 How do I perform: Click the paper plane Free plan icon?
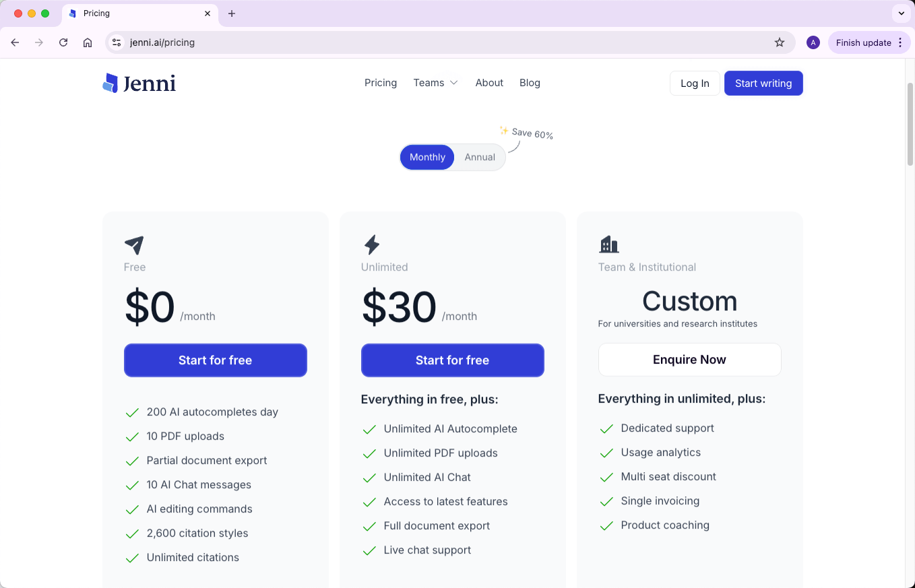coord(134,244)
